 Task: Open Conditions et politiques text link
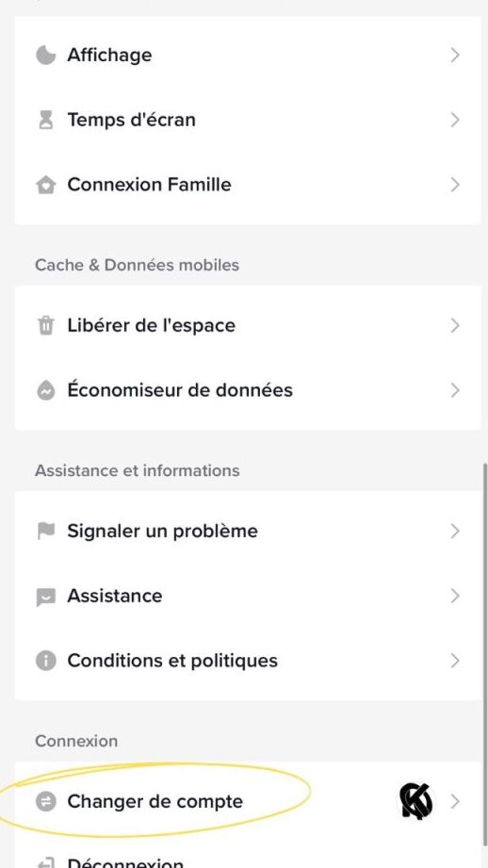point(172,661)
